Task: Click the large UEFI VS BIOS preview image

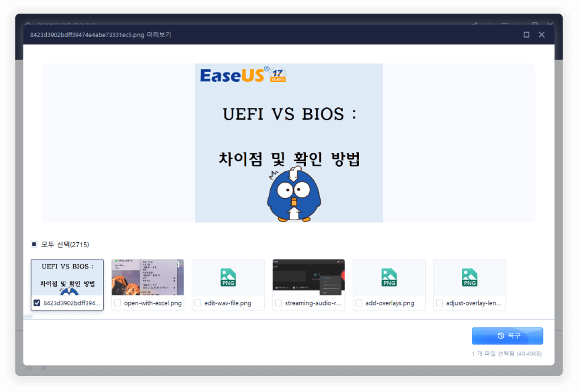Action: point(289,143)
